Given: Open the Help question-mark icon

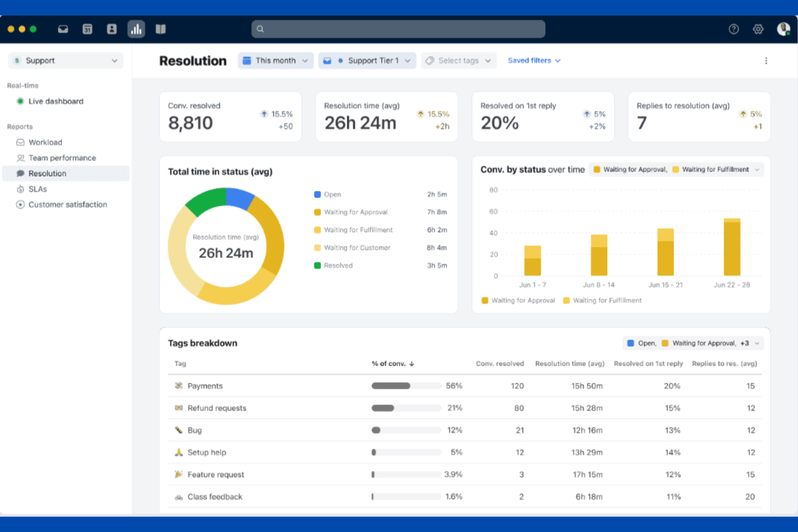Looking at the screenshot, I should click(734, 29).
